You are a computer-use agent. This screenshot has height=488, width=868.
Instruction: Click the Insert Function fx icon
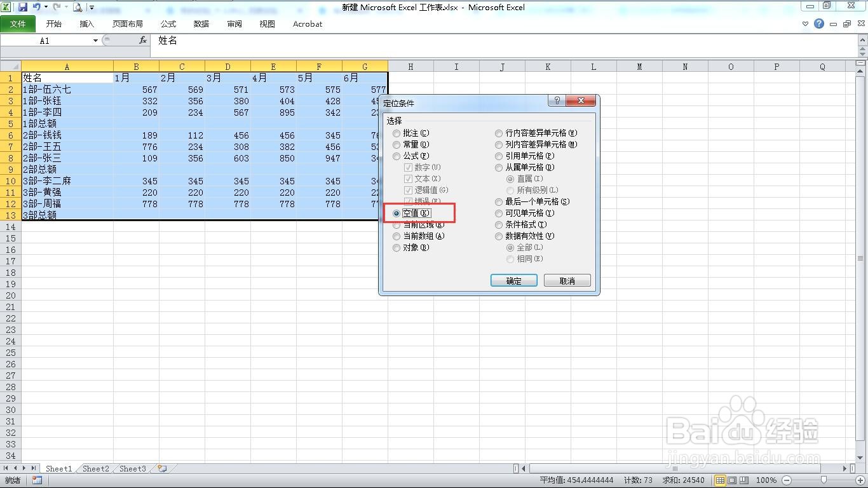pos(143,40)
